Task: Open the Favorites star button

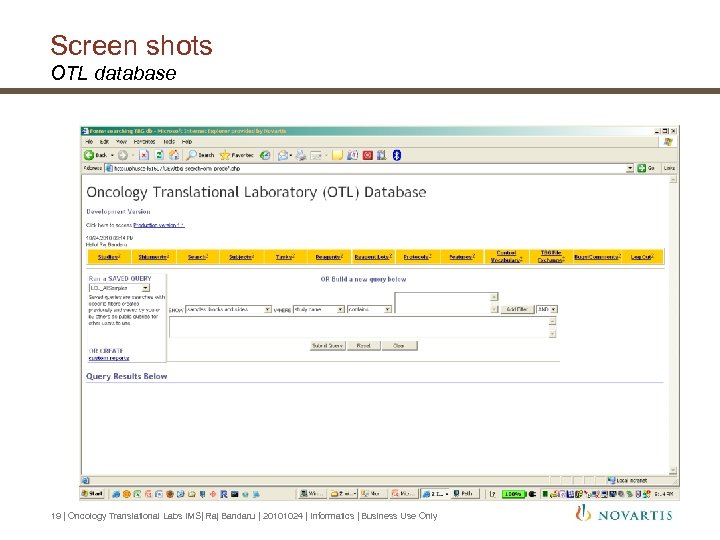Action: pos(236,155)
